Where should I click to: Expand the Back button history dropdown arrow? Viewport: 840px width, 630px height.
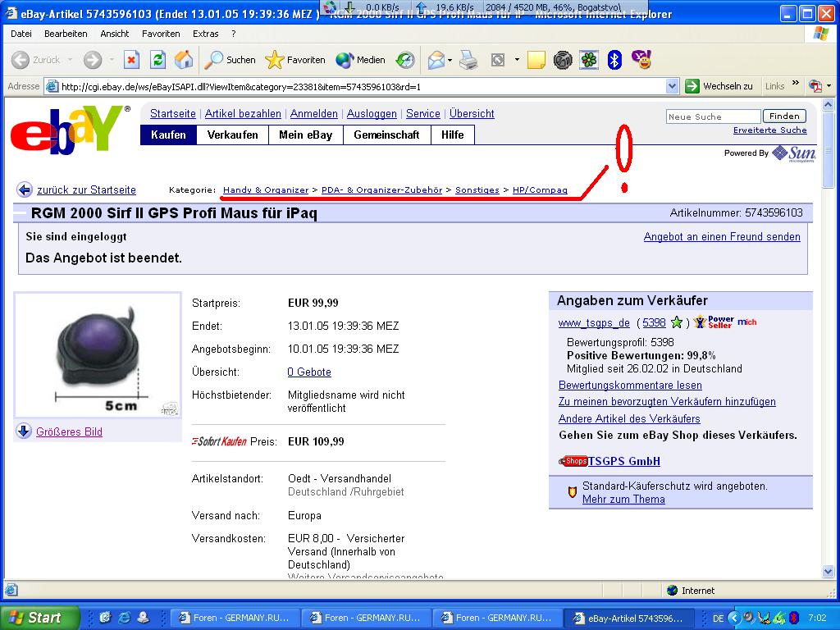(71, 60)
